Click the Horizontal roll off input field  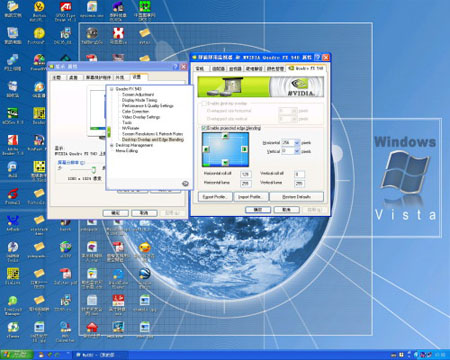[x=245, y=174]
